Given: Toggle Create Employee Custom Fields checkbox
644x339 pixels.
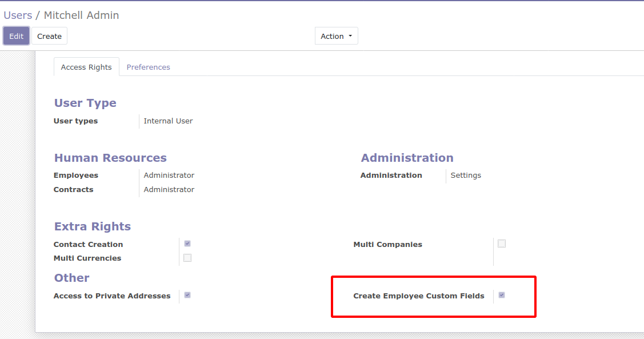Looking at the screenshot, I should 502,295.
